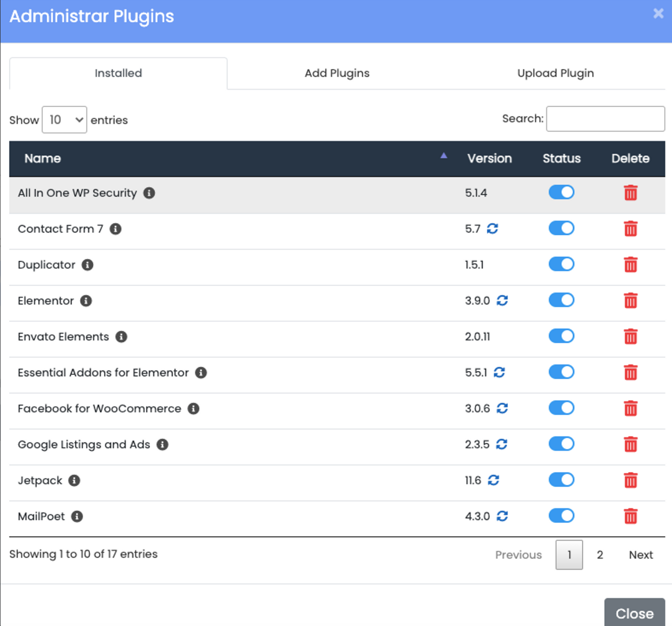Screen dimensions: 672x626
Task: Open info icon for All In One WP Security
Action: [149, 193]
